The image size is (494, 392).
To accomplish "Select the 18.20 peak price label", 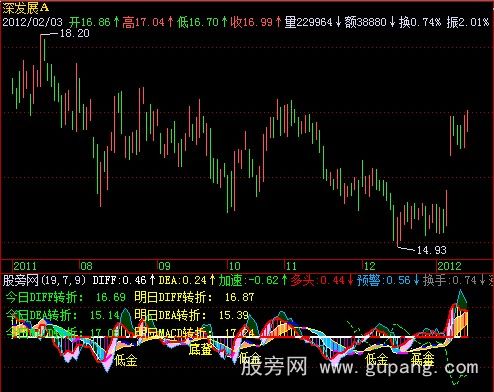I will tap(75, 33).
